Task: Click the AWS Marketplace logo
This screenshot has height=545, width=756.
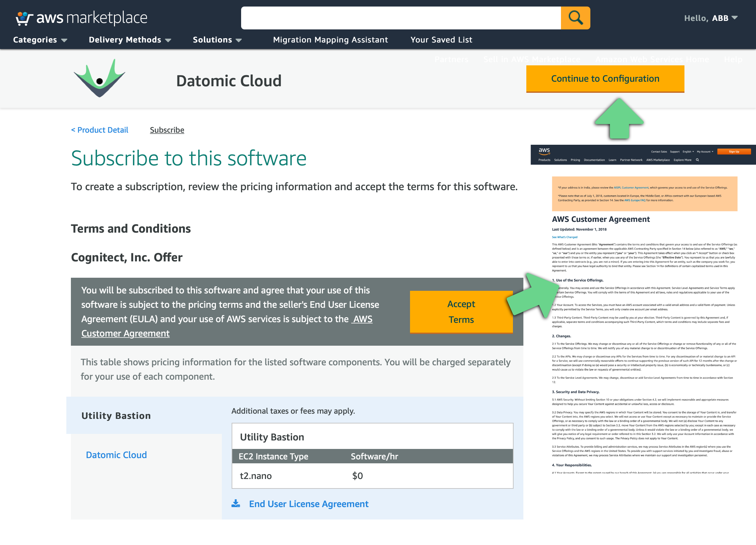Action: [81, 18]
